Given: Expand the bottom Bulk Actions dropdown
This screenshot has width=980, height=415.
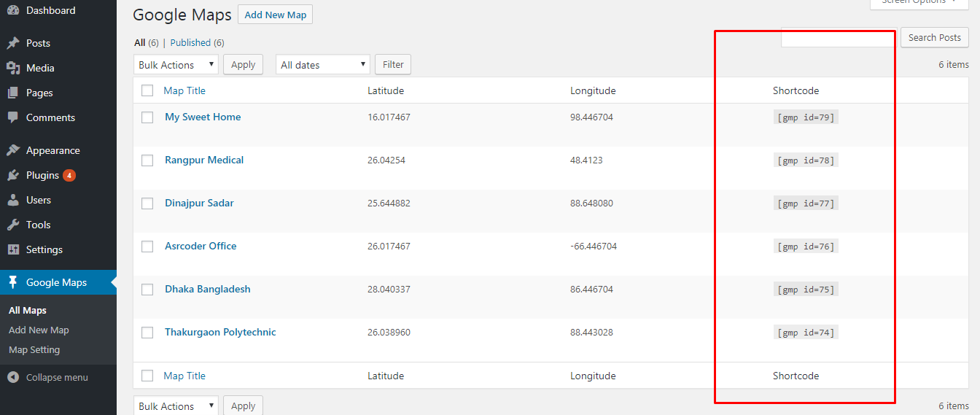Looking at the screenshot, I should (x=176, y=406).
